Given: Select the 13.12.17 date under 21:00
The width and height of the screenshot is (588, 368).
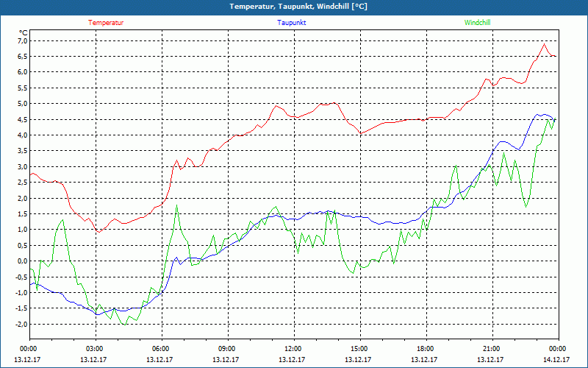Looking at the screenshot, I should click(x=490, y=360).
